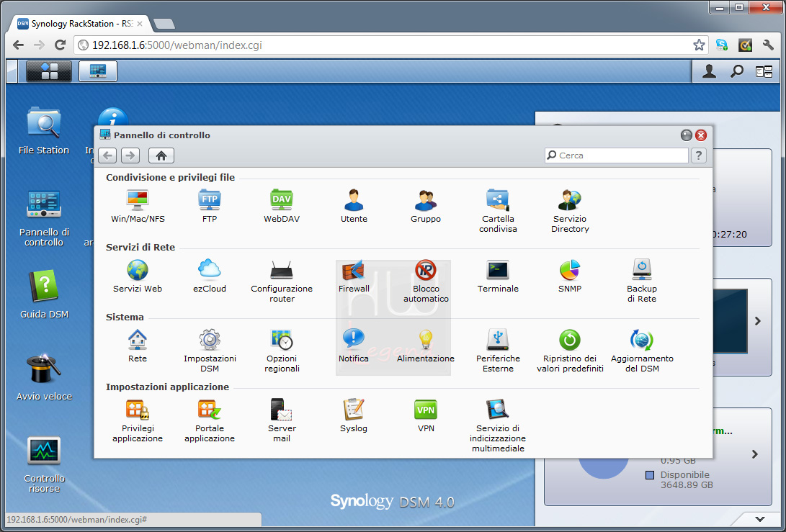Open the Terminale settings
Viewport: 786px width, 532px height.
(x=498, y=276)
